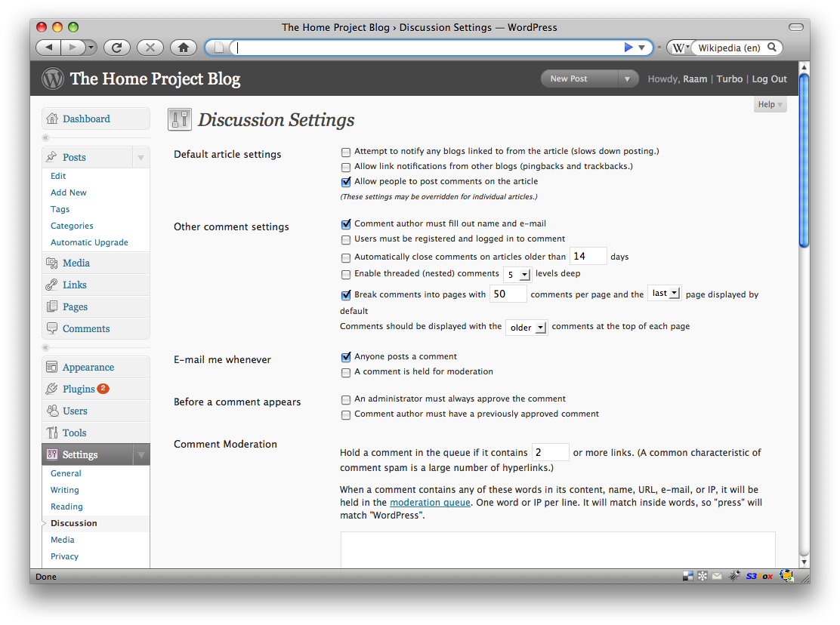Enable 'Users must be registered' checkbox

(346, 239)
